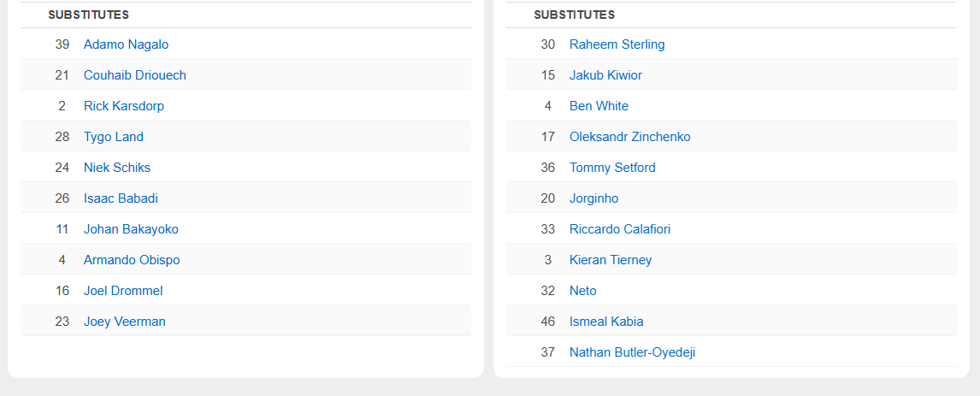Open Adamo Nagalo's player page

pyautogui.click(x=126, y=44)
